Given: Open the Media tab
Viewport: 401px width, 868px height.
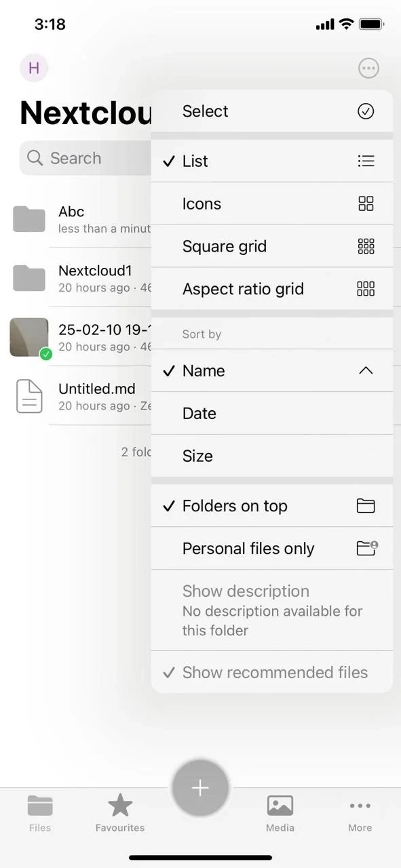Looking at the screenshot, I should [280, 812].
